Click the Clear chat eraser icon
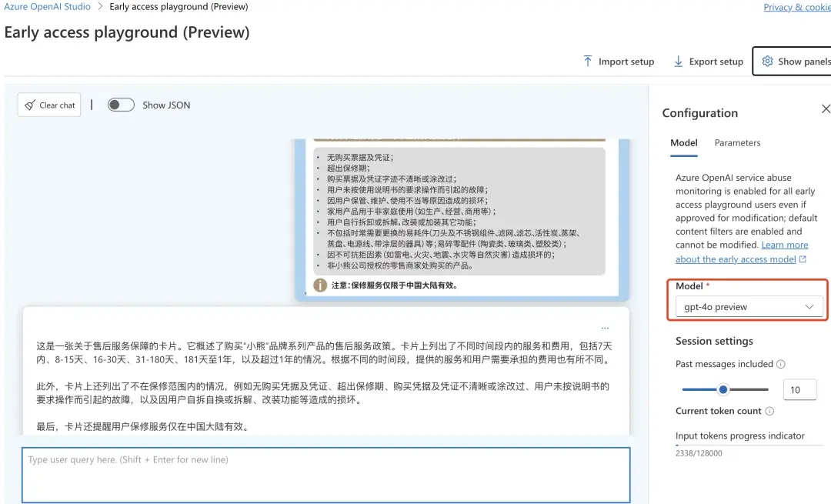The image size is (831, 504). pos(30,105)
